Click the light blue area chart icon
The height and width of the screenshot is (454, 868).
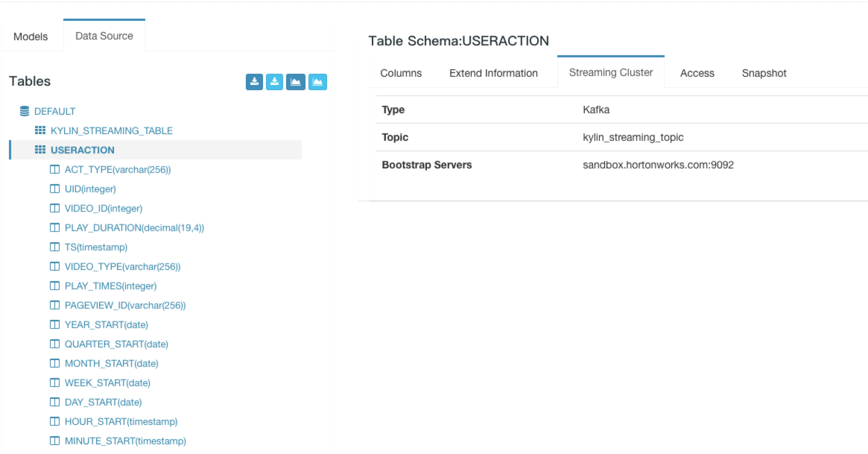tap(317, 82)
